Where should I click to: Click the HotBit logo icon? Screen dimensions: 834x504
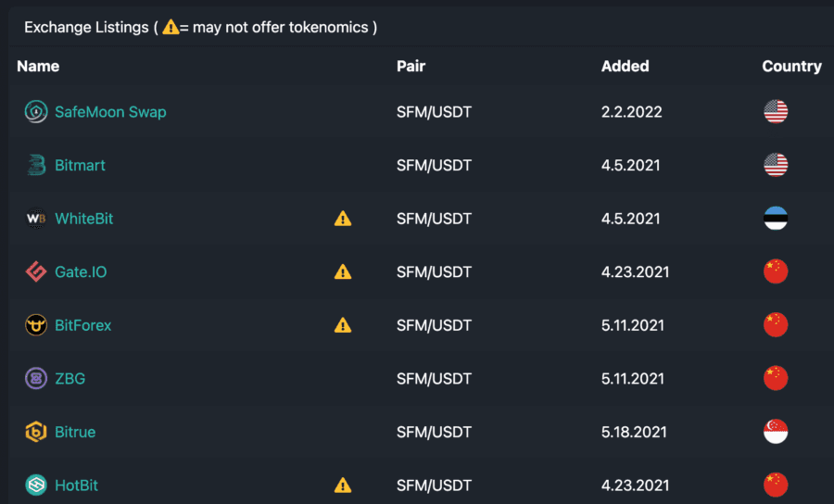point(36,485)
